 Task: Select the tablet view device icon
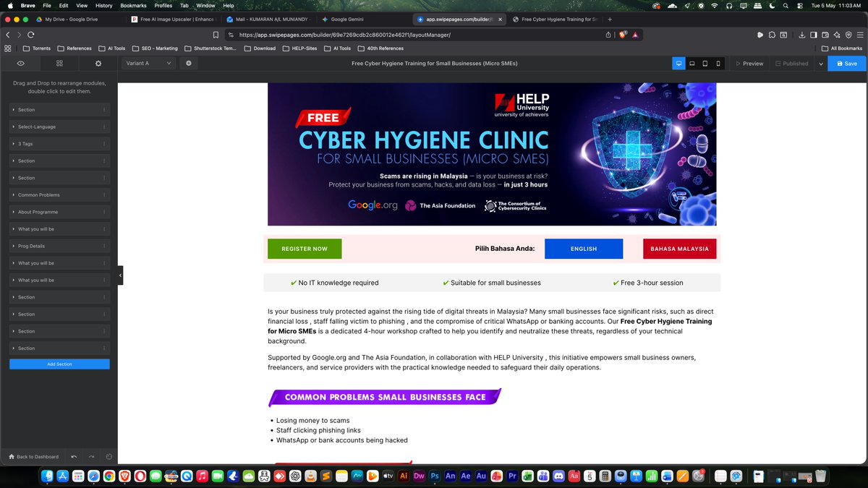coord(705,64)
